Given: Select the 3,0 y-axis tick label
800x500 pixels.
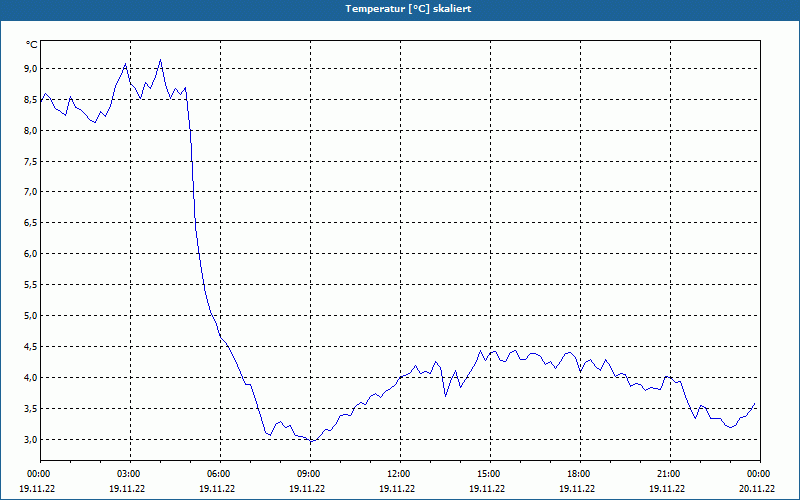Looking at the screenshot, I should (31, 440).
